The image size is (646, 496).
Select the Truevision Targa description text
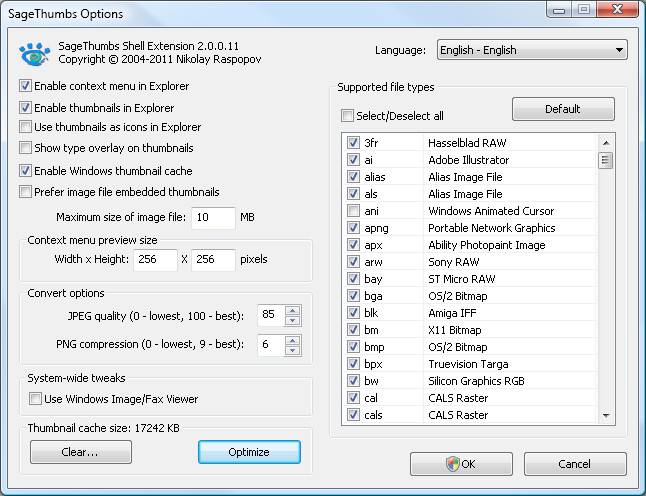[468, 364]
